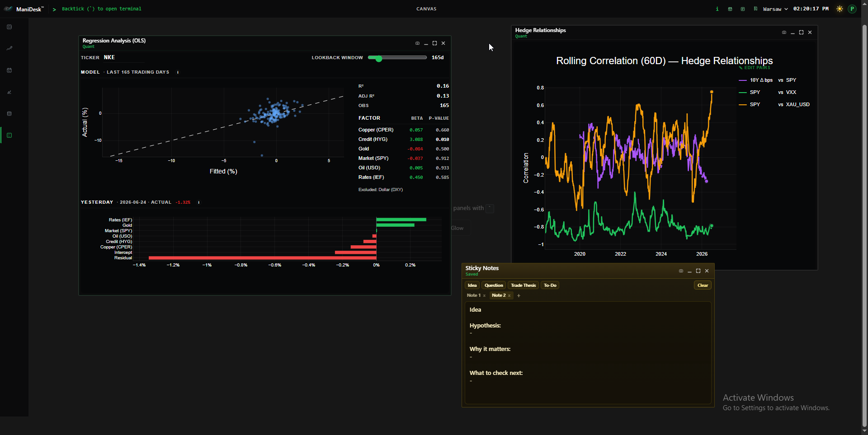Take snapshot of Regression Analysis panel
The height and width of the screenshot is (435, 868).
pos(417,43)
